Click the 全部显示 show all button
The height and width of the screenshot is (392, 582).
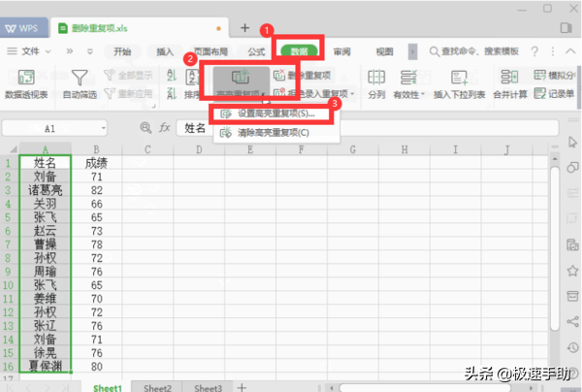click(x=128, y=76)
